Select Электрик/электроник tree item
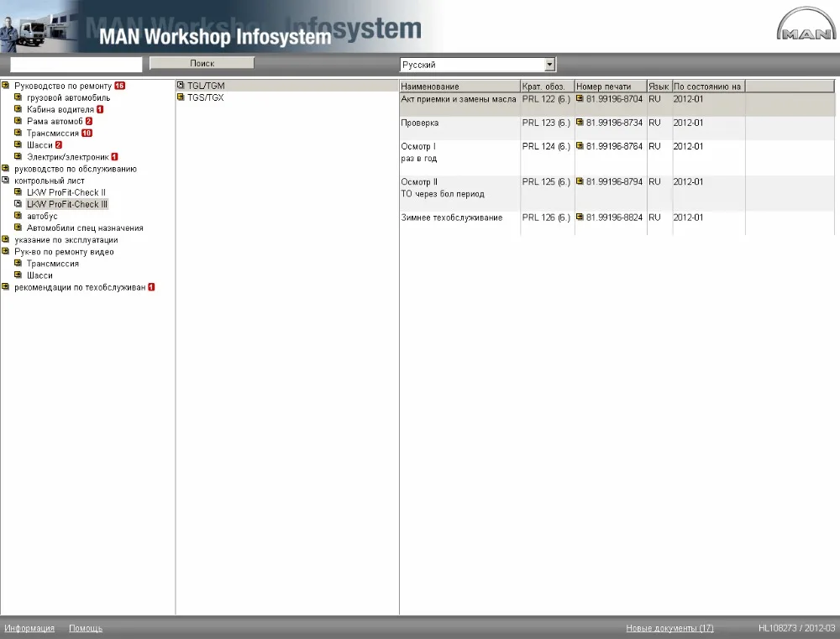840x639 pixels. click(68, 157)
